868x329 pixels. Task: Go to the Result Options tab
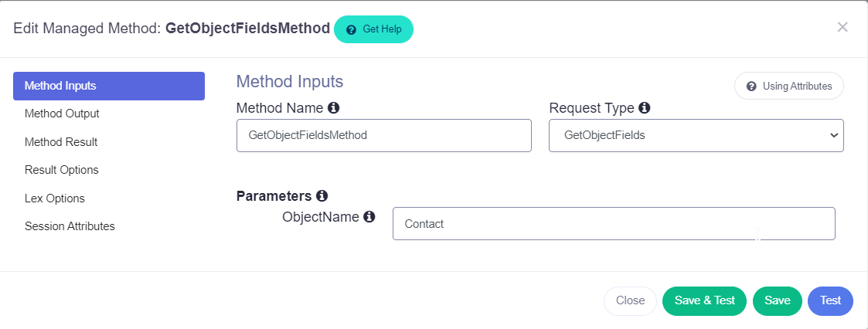pyautogui.click(x=62, y=170)
